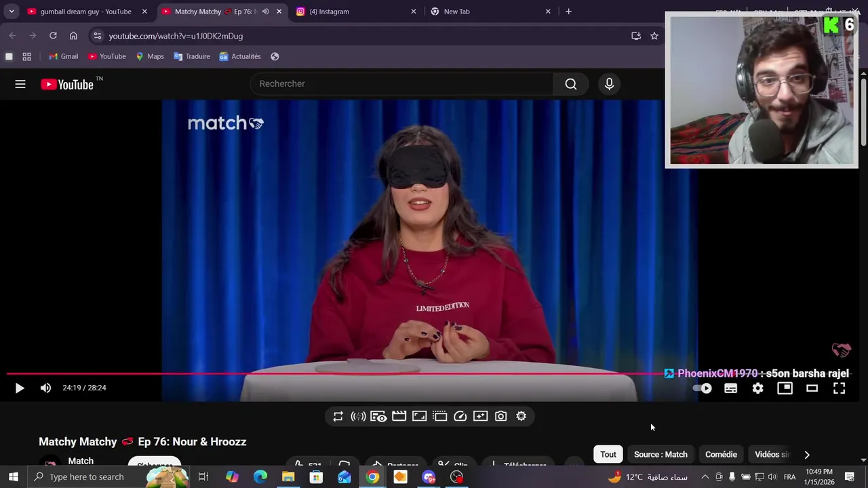Click the taskbar search box

[x=108, y=477]
